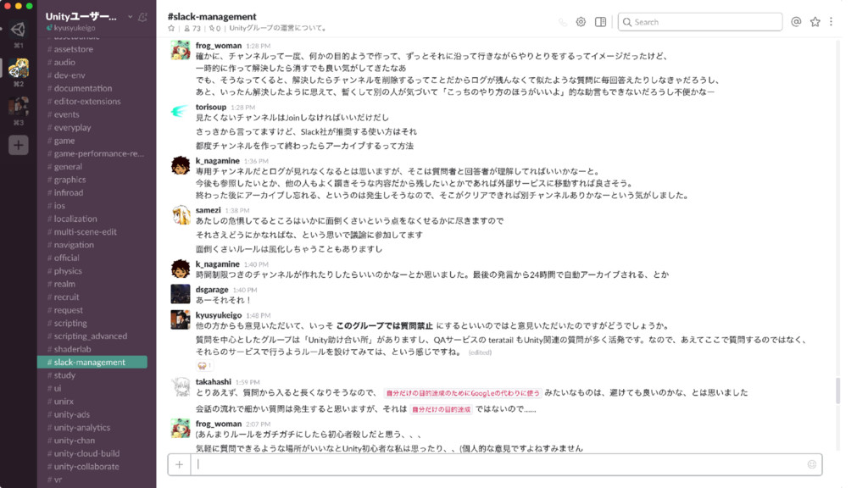868x488 pixels.
Task: Click samezi's username in the chat
Action: pos(209,210)
